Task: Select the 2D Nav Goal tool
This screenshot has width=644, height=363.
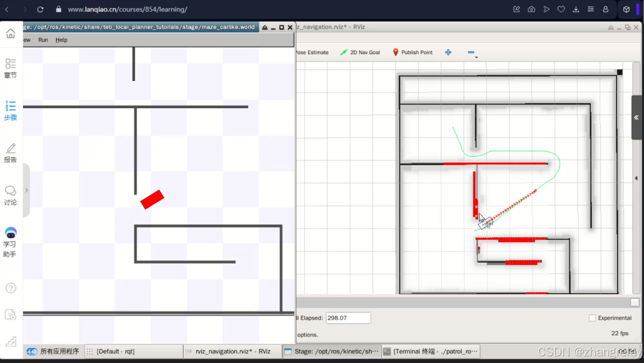Action: click(360, 52)
